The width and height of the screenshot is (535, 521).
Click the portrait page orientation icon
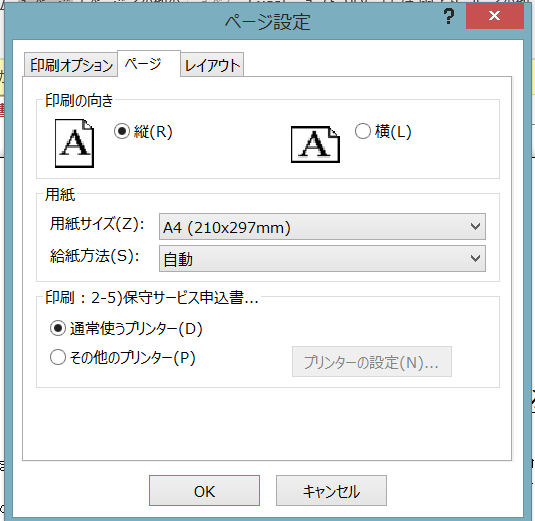click(74, 143)
